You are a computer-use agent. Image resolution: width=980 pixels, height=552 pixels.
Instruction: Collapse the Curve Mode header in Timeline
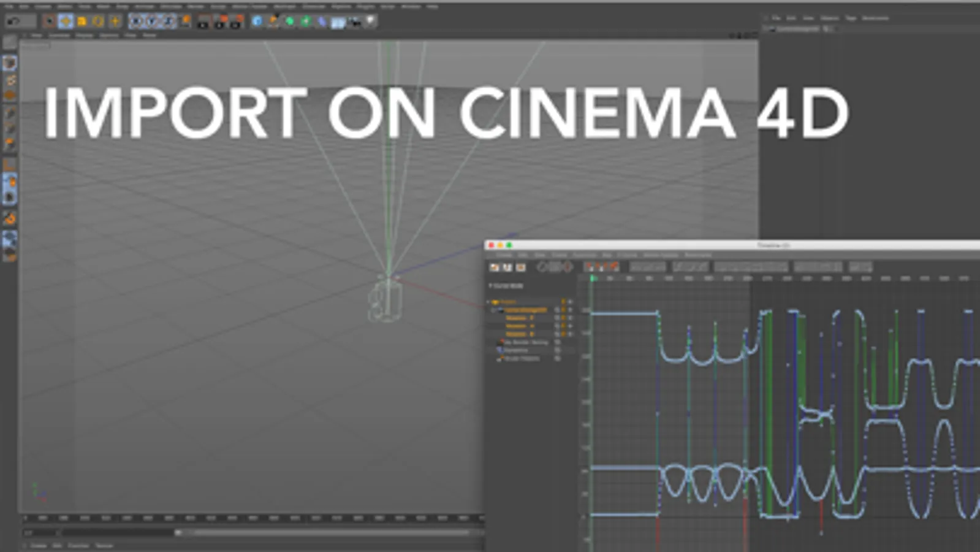click(x=490, y=285)
